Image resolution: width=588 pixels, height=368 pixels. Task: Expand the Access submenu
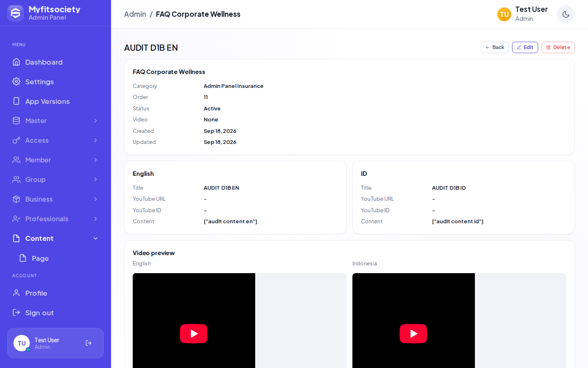pos(56,140)
